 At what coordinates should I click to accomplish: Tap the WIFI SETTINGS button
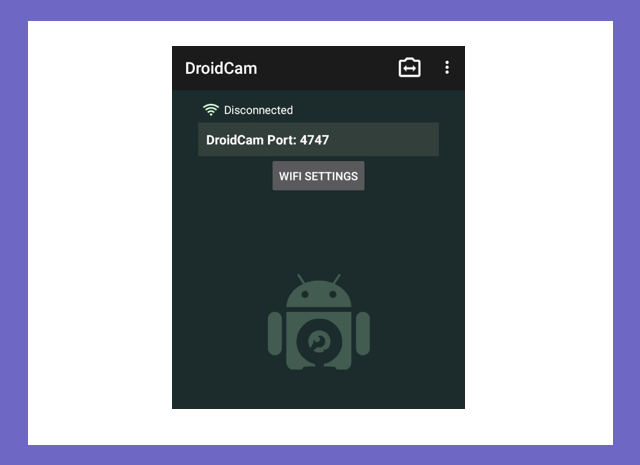[x=318, y=176]
